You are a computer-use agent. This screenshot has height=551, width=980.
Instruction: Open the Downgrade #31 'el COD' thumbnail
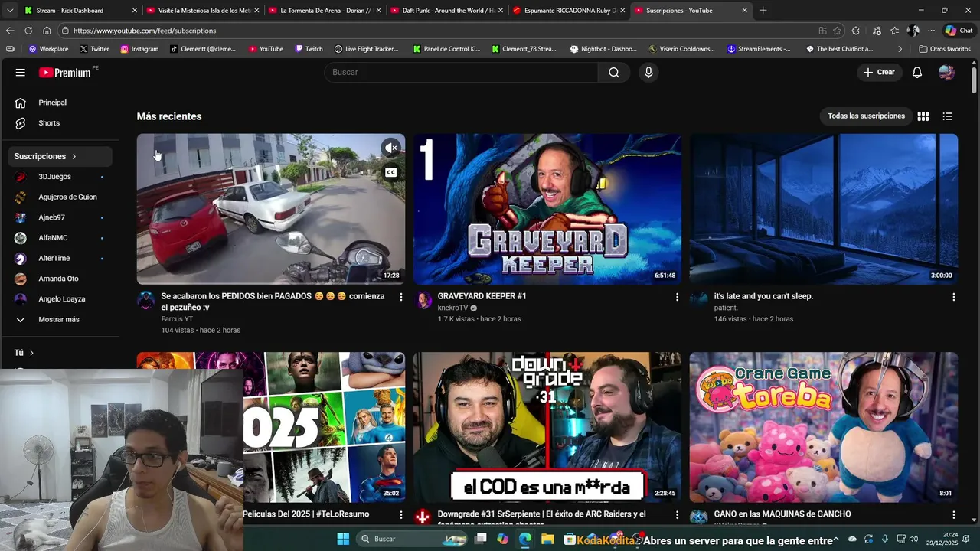point(547,427)
